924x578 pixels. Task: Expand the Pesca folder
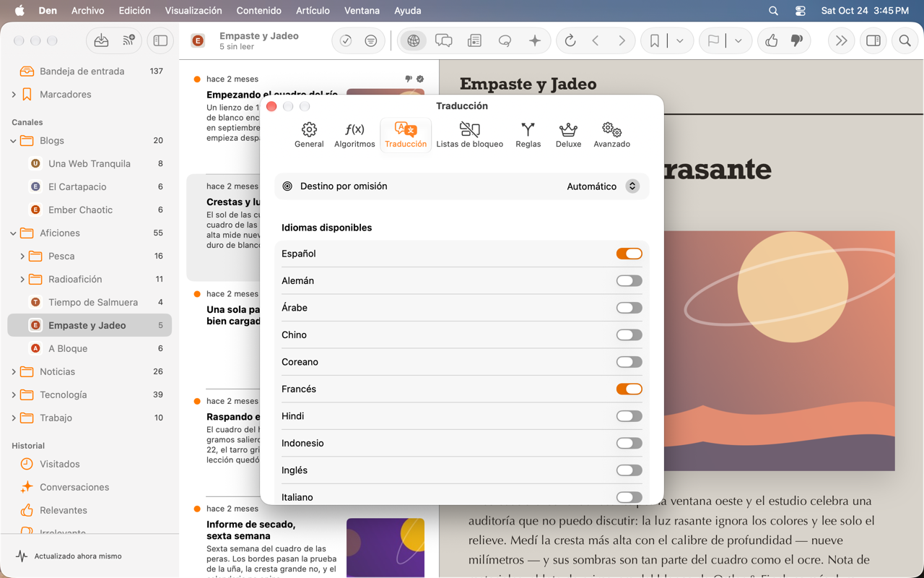[22, 256]
